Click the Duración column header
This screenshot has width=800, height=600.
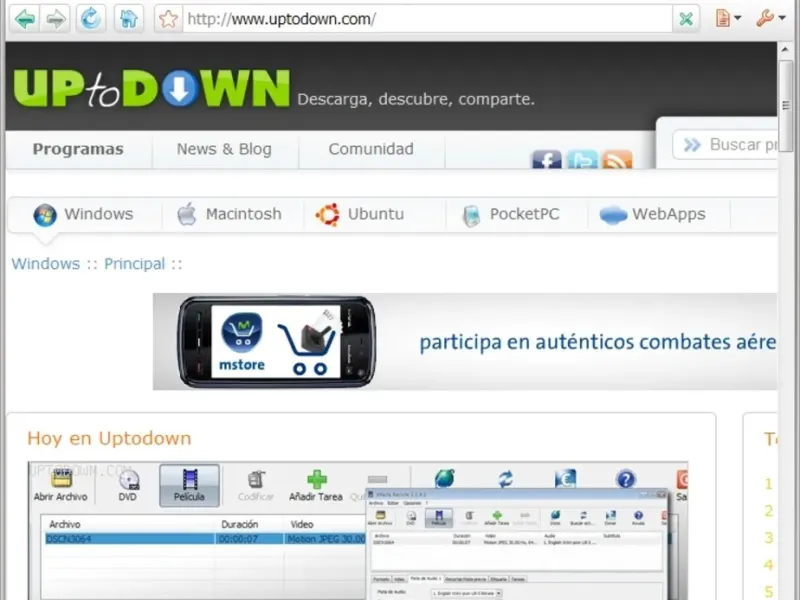pos(239,524)
